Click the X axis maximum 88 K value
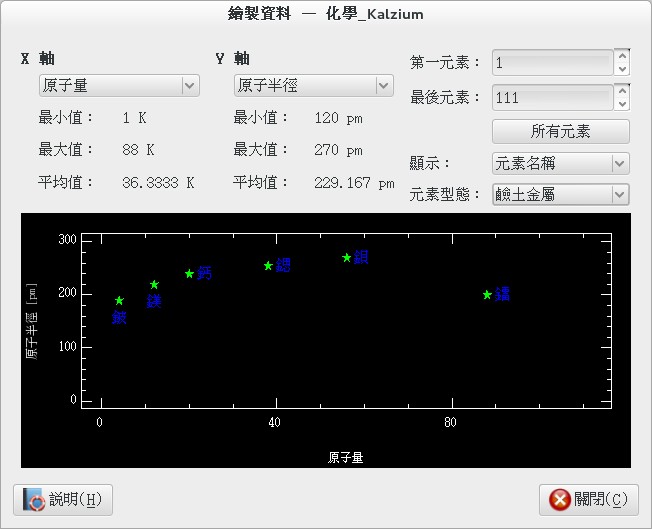Screen dimensions: 652x529 coord(138,150)
